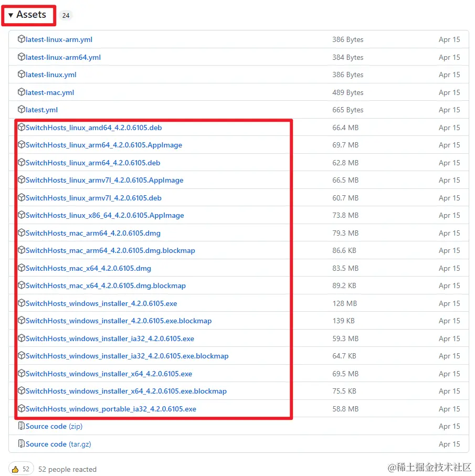
Task: Click package icon beside linux_arm64 deb
Action: tap(21, 163)
